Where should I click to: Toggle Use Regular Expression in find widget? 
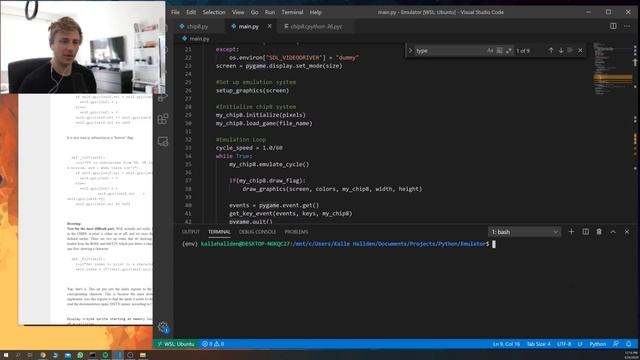pos(509,50)
